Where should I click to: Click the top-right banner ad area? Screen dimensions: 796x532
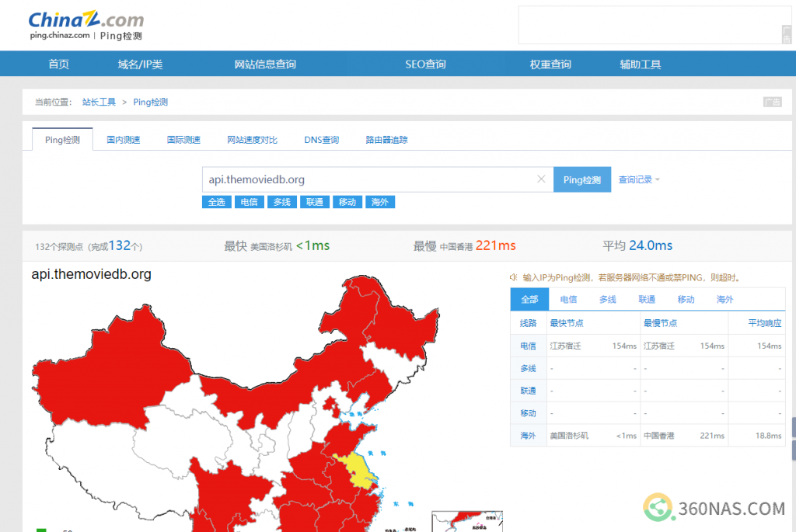click(x=655, y=25)
